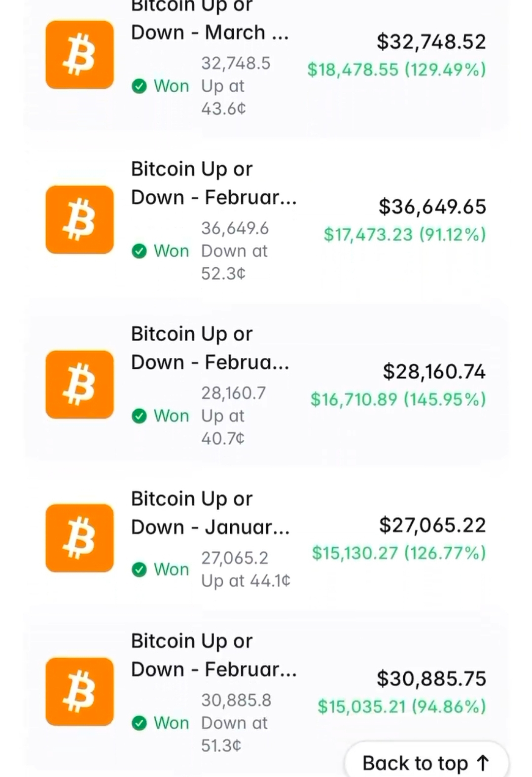Tap the Back to top button
Image resolution: width=532 pixels, height=777 pixels.
pyautogui.click(x=426, y=763)
